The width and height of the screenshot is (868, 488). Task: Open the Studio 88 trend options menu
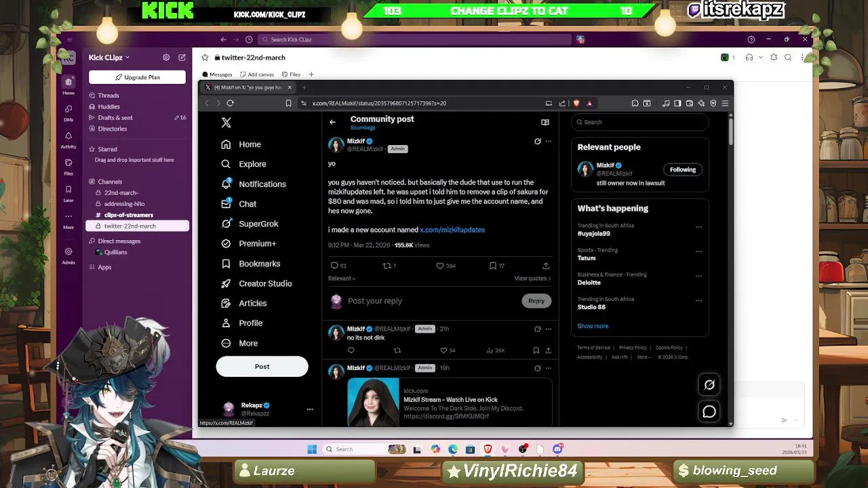click(698, 300)
